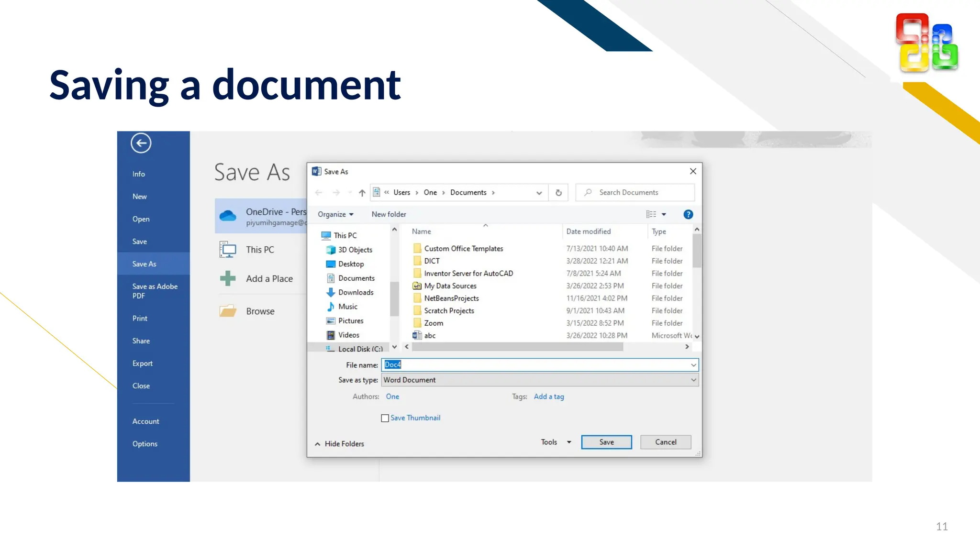The image size is (980, 551).
Task: Open the Save as type combo box
Action: [540, 380]
